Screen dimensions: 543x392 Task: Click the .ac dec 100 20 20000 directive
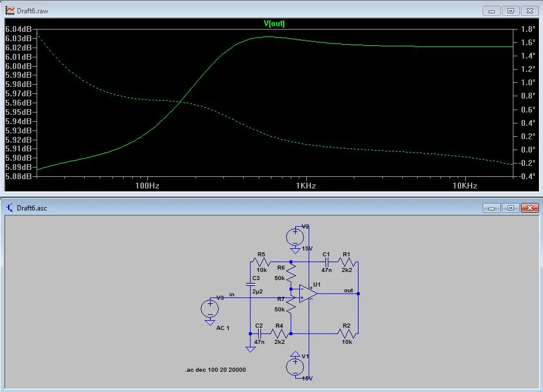click(x=215, y=370)
